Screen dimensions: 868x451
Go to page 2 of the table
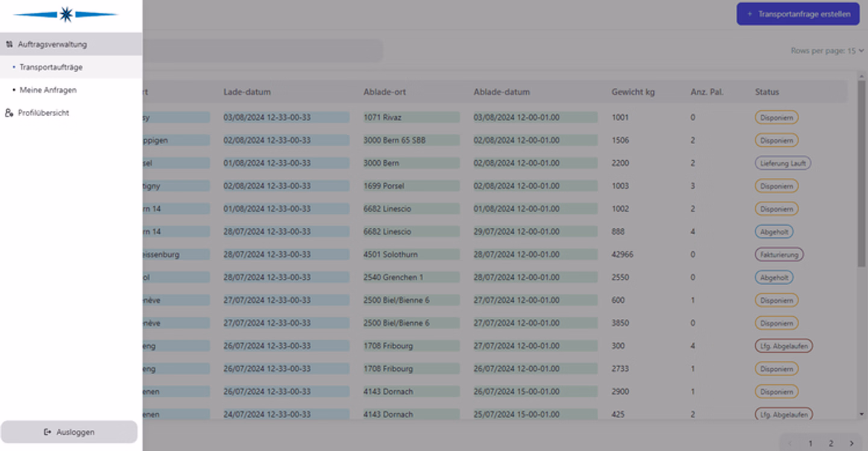831,443
